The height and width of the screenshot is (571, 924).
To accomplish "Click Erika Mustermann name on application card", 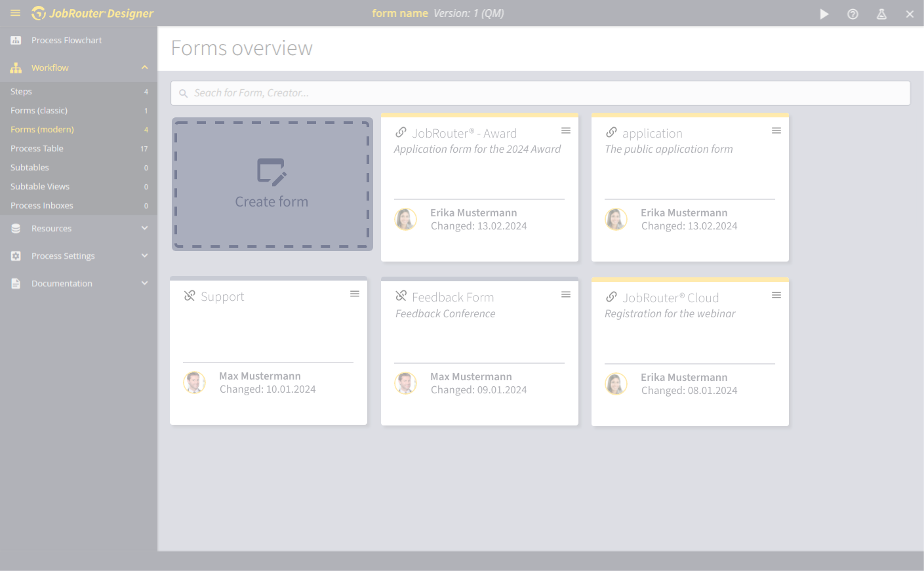I will click(684, 213).
